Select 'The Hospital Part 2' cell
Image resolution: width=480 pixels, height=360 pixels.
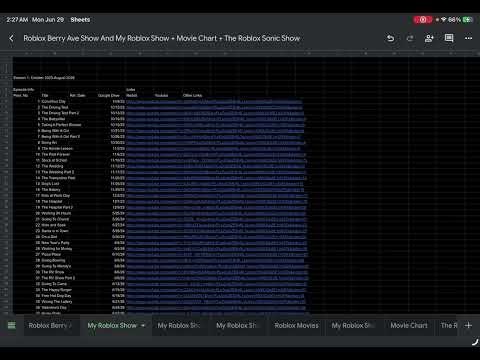57,207
